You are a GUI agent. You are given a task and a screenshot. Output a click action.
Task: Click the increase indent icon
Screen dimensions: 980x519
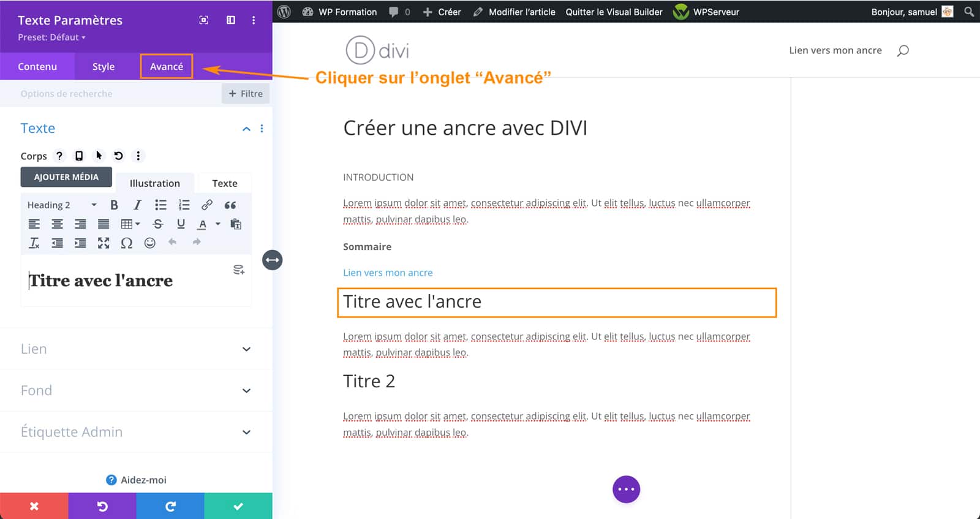click(80, 243)
